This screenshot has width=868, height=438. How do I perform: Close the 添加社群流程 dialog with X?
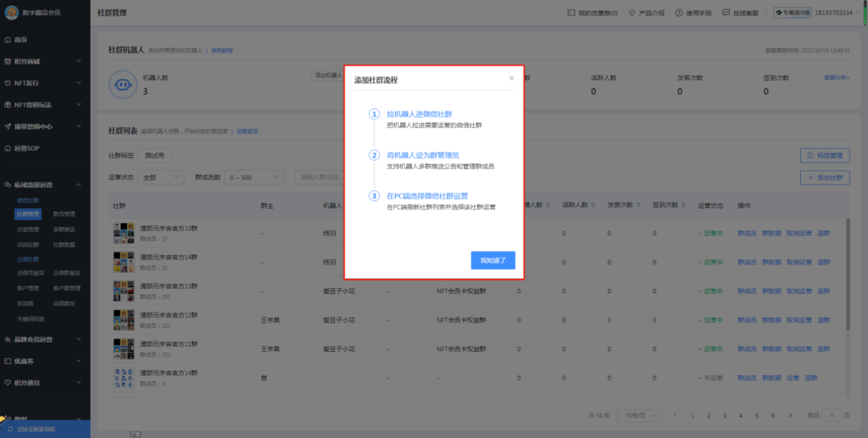tap(511, 79)
